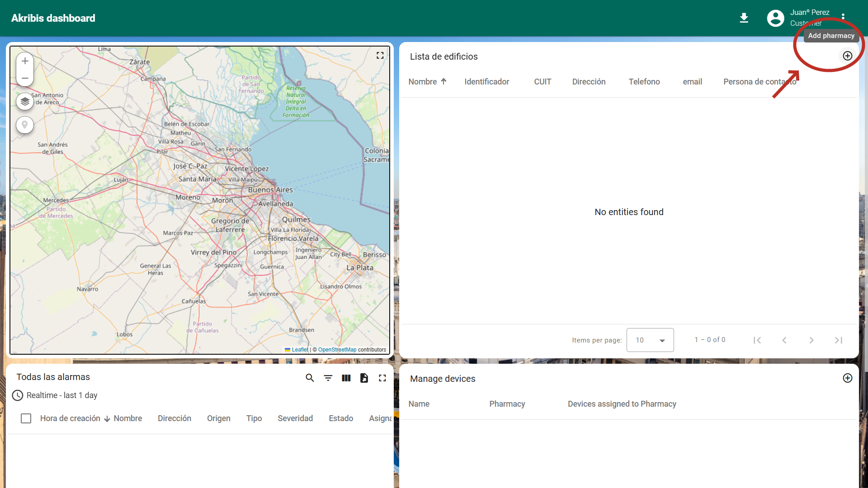Open the OpenStreetMap attribution link
This screenshot has width=868, height=488.
click(337, 350)
